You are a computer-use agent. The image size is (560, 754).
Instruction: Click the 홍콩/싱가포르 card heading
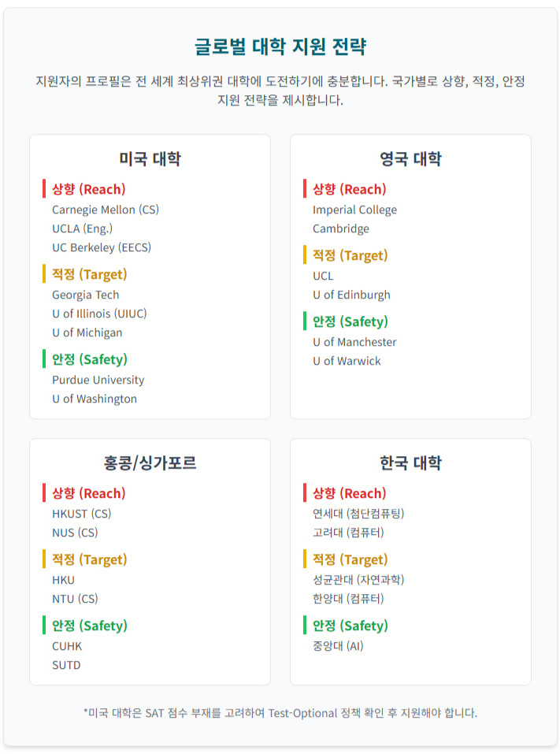pyautogui.click(x=150, y=463)
